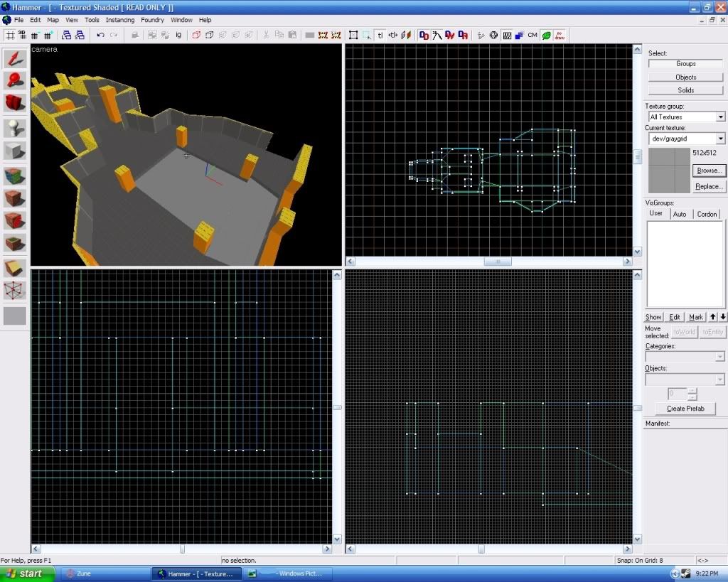Click the graygrid texture preview swatch

[x=668, y=170]
